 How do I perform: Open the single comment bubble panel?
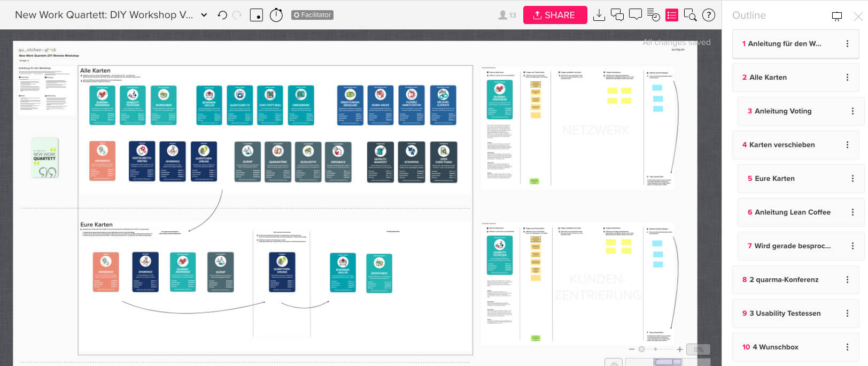635,14
